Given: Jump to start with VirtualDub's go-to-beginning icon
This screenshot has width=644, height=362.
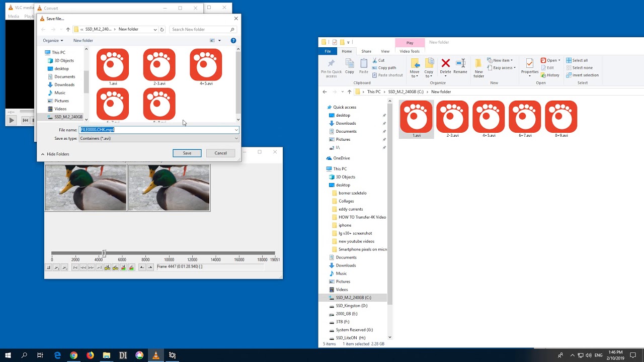Looking at the screenshot, I should (75, 267).
